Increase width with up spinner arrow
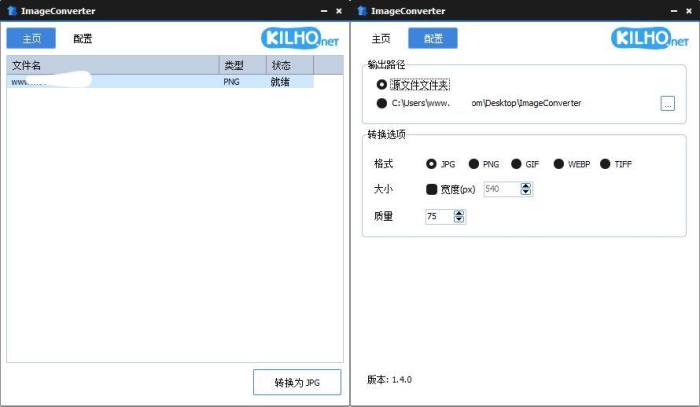The image size is (700, 407). coord(526,186)
